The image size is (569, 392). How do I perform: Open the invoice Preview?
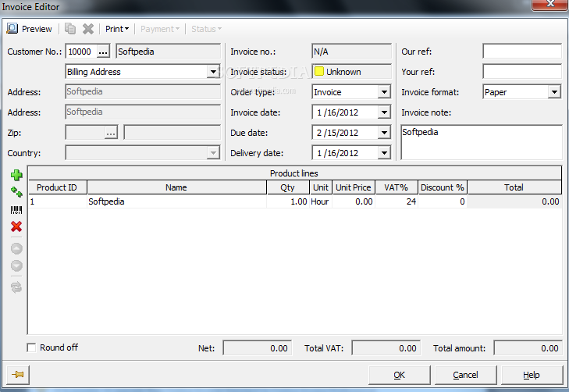(30, 29)
